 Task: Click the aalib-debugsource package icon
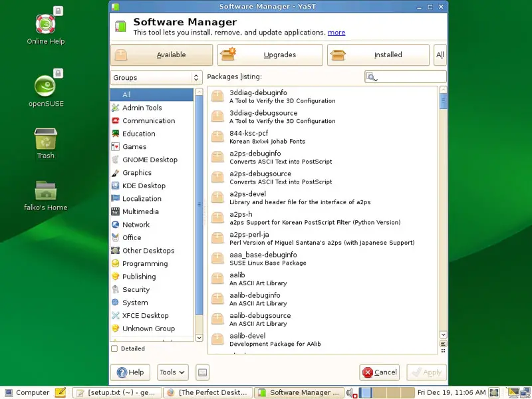pos(217,319)
